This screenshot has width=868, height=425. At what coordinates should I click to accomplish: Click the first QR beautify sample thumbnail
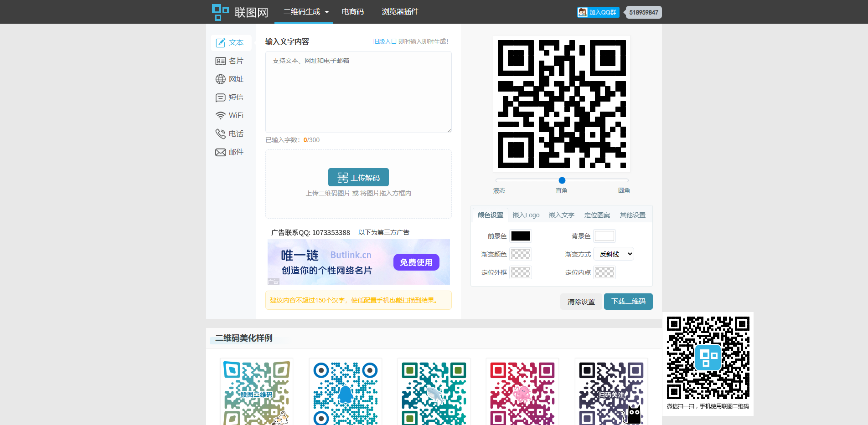tap(256, 392)
